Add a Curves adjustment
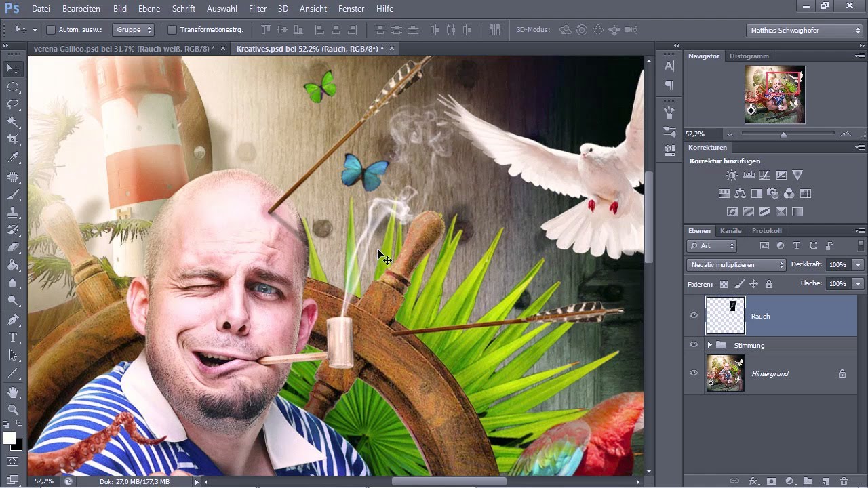Image resolution: width=868 pixels, height=488 pixels. pyautogui.click(x=764, y=175)
